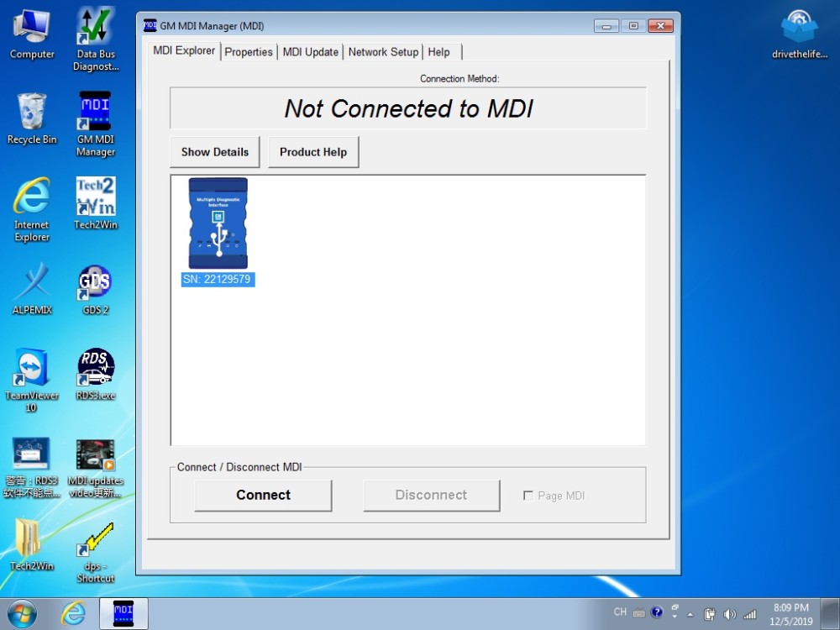
Task: Switch to the MDI Update tab
Action: click(x=310, y=51)
